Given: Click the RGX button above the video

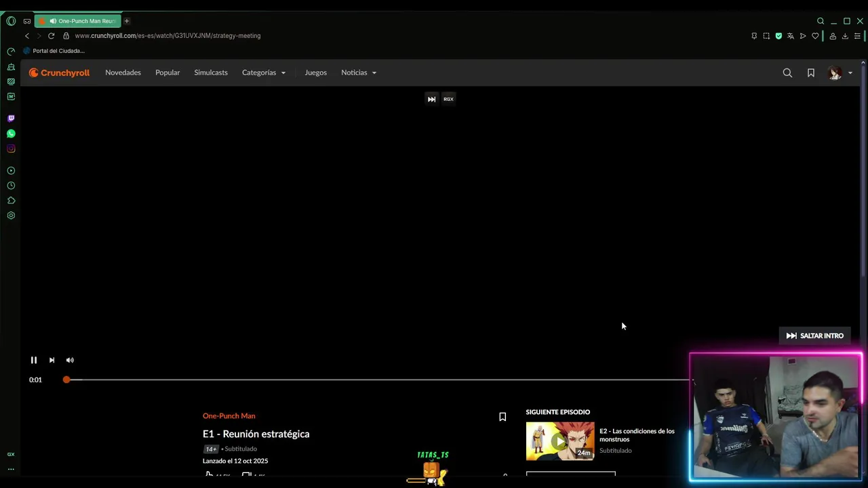Looking at the screenshot, I should coord(448,99).
